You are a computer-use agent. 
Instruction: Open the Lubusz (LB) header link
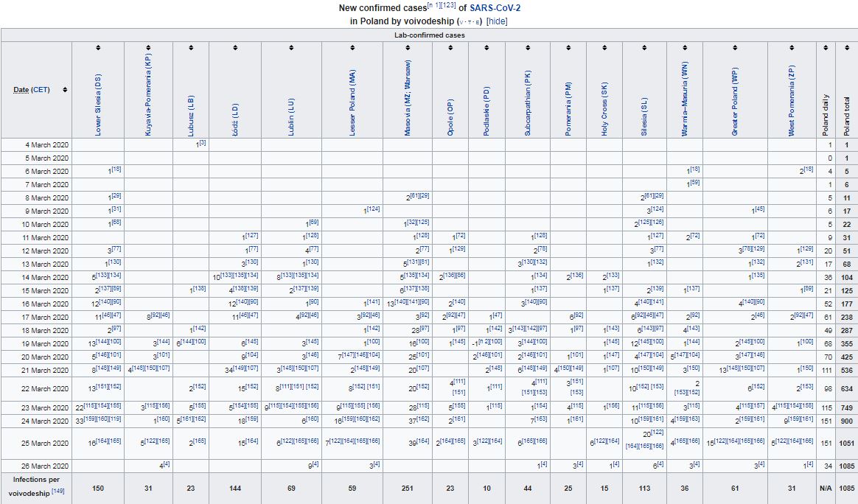(190, 116)
